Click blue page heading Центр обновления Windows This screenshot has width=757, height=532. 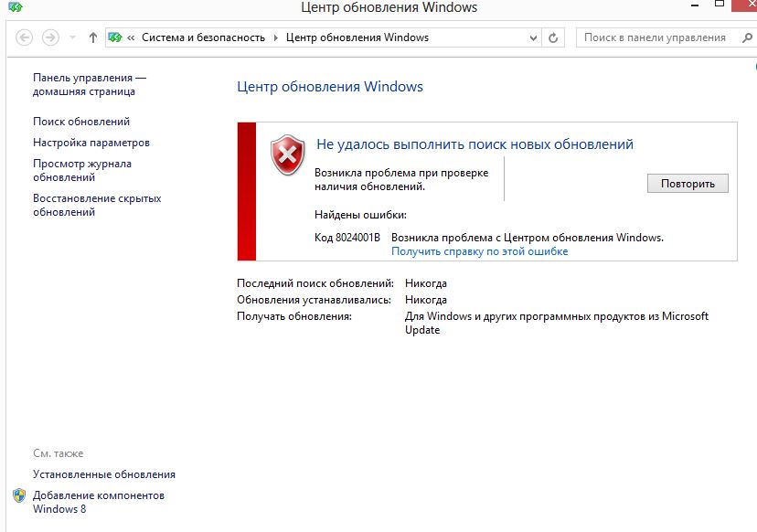pos(330,87)
